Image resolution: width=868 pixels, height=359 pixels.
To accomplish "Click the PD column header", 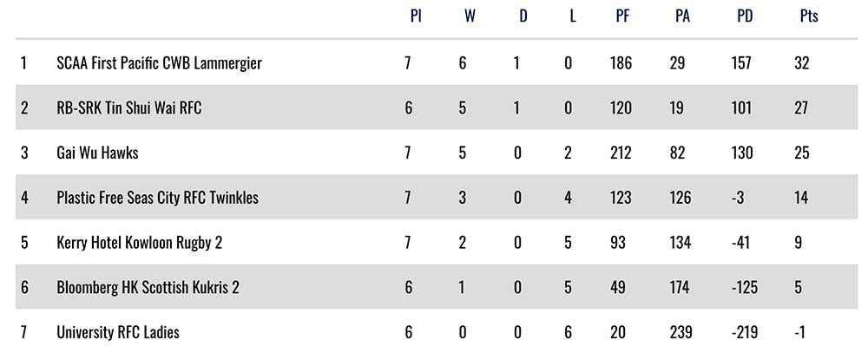I will pos(744,16).
